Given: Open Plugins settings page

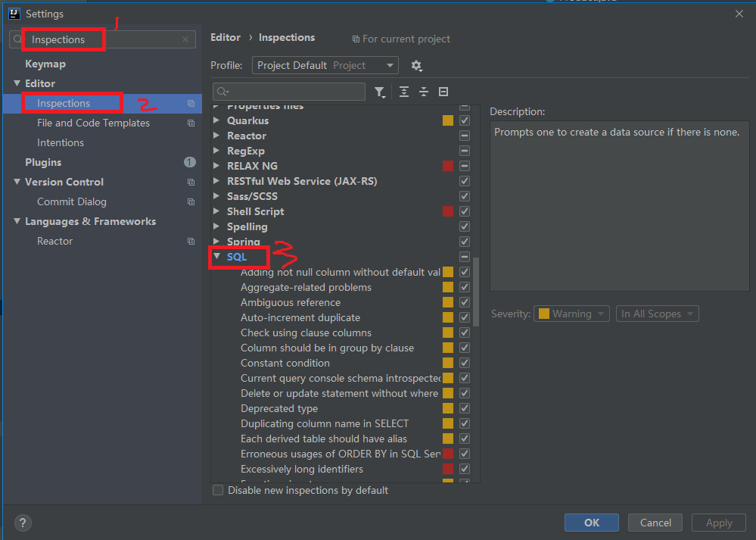Looking at the screenshot, I should (43, 162).
